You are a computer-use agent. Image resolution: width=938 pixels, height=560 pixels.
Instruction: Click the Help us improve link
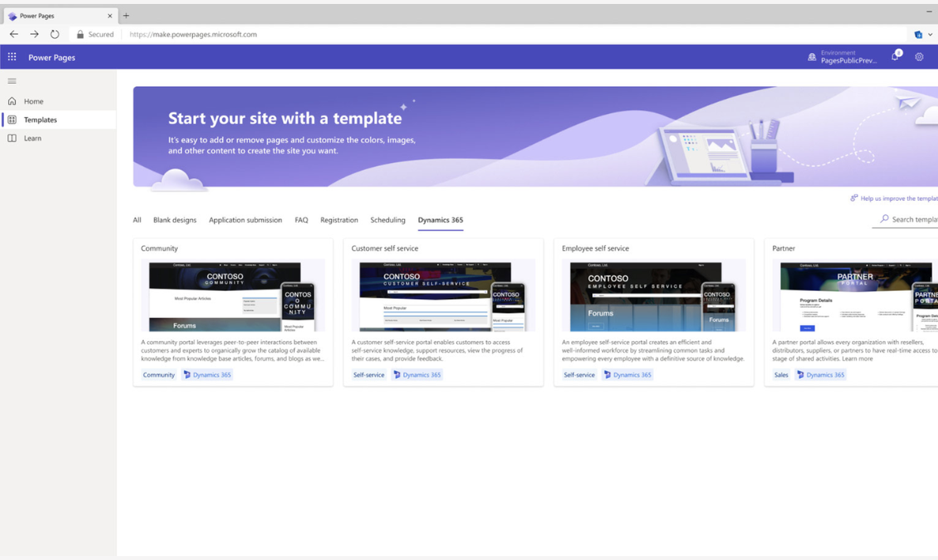pyautogui.click(x=899, y=198)
